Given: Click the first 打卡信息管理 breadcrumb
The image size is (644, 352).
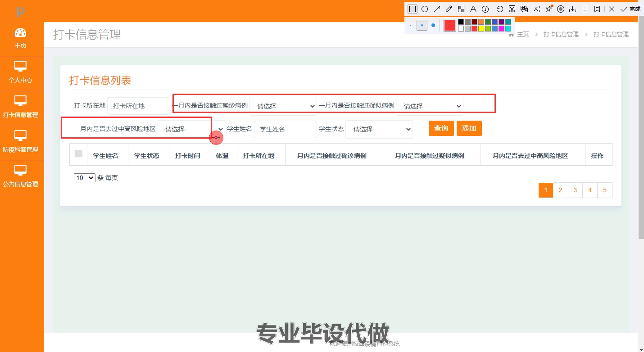Looking at the screenshot, I should 561,34.
